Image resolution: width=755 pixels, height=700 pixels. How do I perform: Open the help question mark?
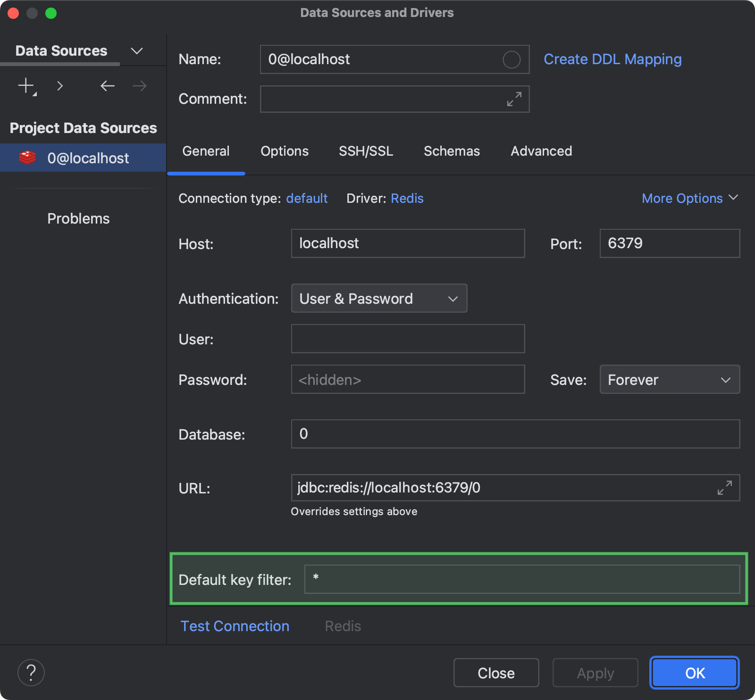coord(31,673)
